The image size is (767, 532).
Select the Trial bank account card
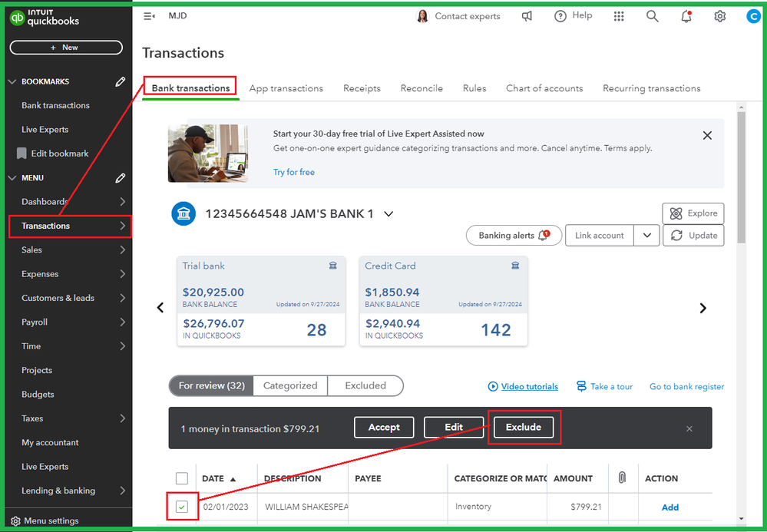[x=261, y=301]
